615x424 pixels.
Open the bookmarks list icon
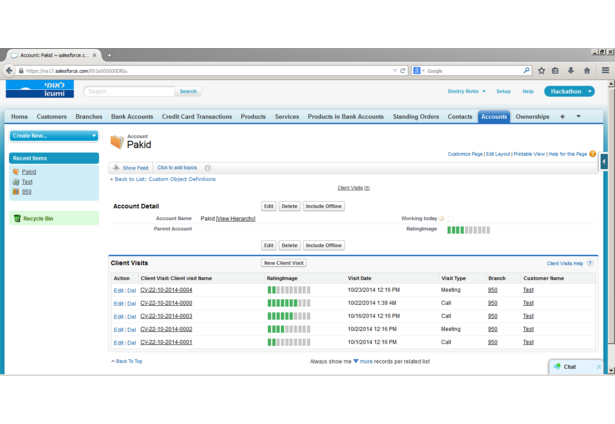point(555,71)
